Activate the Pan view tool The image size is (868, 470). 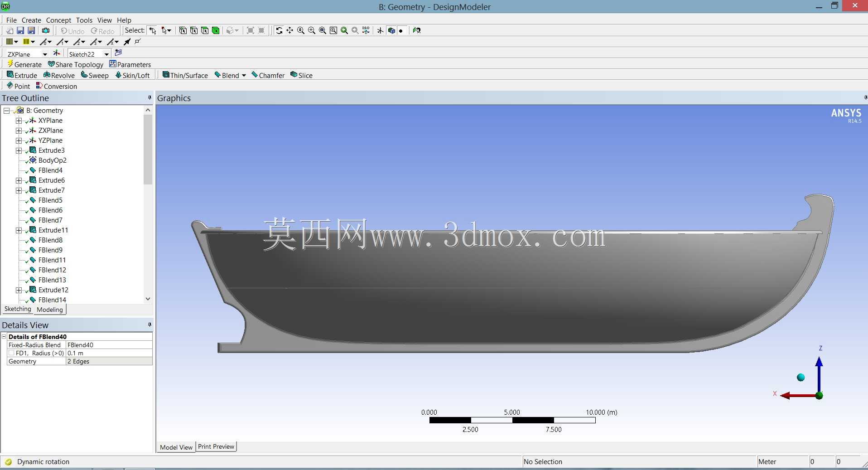tap(290, 30)
